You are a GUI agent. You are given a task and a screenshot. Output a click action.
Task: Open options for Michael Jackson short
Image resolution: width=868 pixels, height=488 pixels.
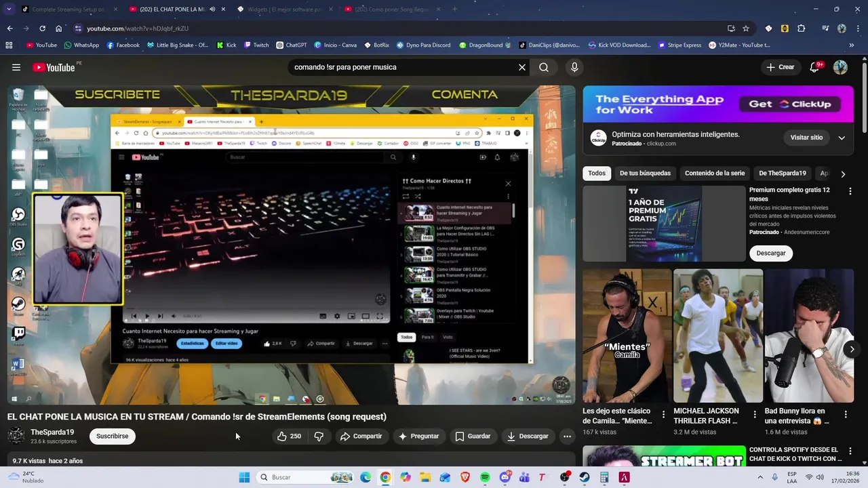tap(755, 414)
